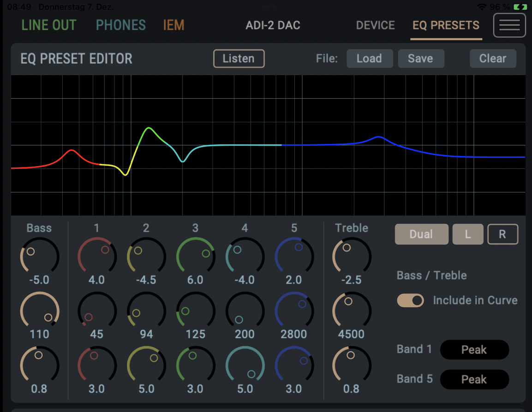Click the Band 3 frequency value 125
Image resolution: width=532 pixels, height=412 pixels.
(x=196, y=334)
